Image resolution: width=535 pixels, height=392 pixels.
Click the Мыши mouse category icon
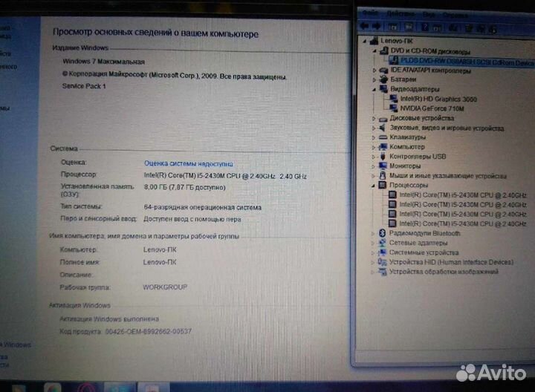click(x=383, y=175)
